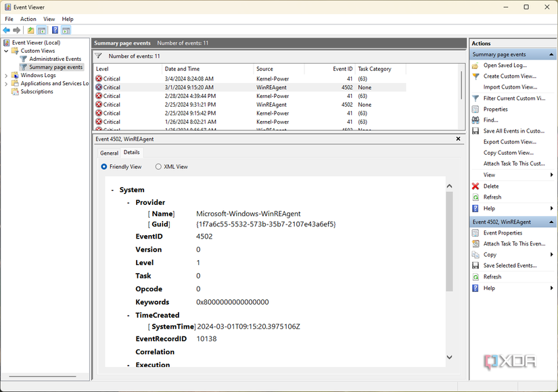Click Filter Current Custom View action

[514, 99]
